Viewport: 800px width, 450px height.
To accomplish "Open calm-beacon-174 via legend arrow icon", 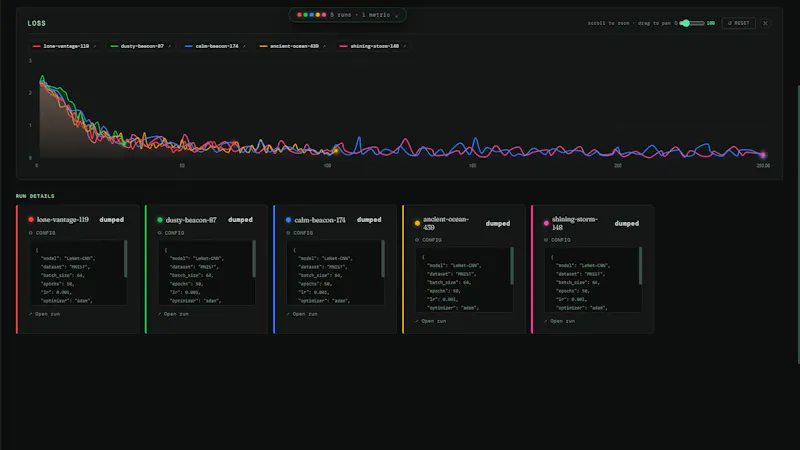I will (x=244, y=46).
